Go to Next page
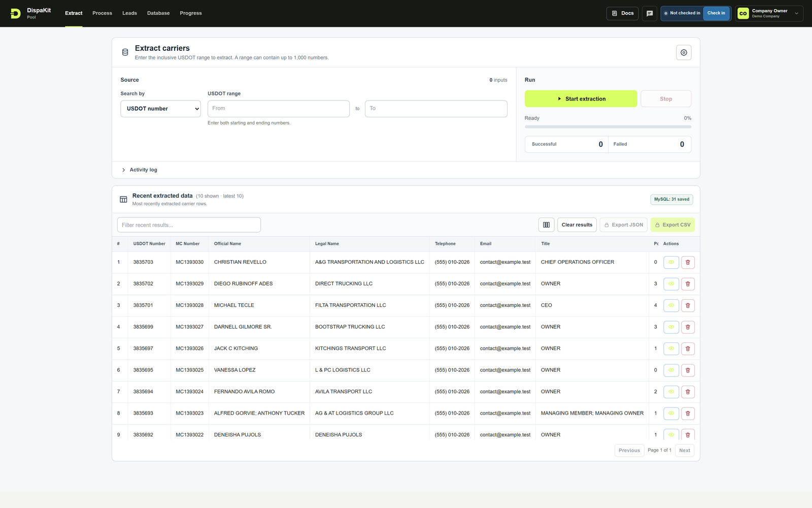812x508 pixels. 685,450
